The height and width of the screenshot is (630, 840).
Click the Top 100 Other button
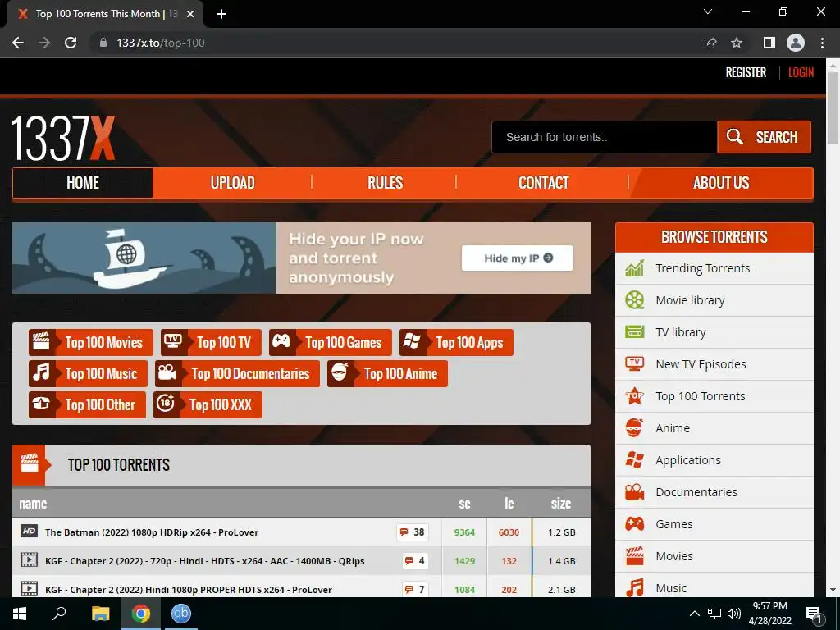[87, 404]
